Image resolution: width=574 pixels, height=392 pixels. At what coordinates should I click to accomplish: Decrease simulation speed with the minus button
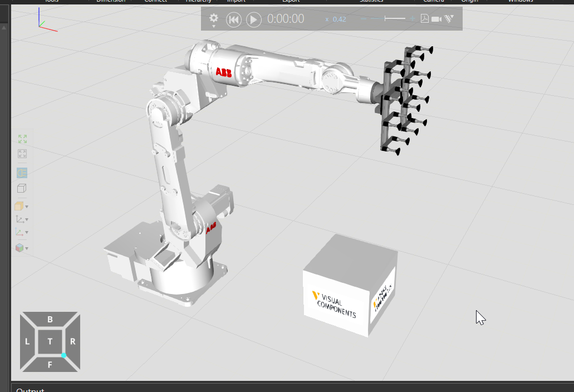(x=364, y=19)
